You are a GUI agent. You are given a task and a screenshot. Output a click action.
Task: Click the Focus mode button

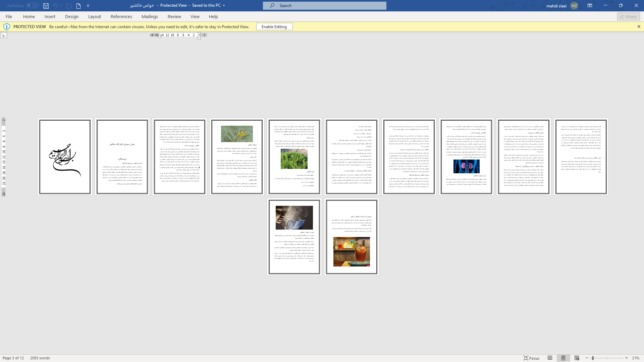tap(532, 358)
